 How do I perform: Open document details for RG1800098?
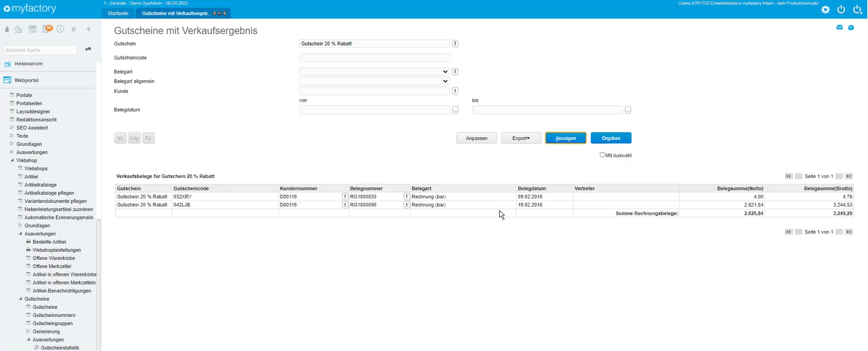click(407, 204)
